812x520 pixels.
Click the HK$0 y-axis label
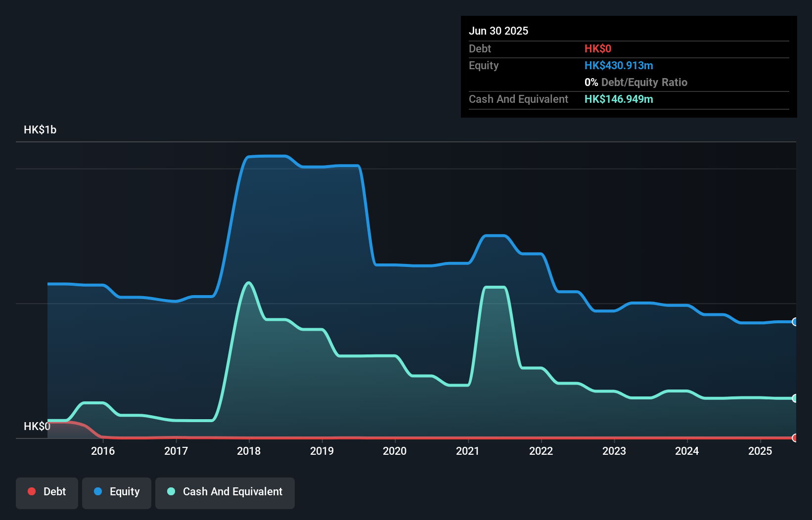click(x=37, y=426)
